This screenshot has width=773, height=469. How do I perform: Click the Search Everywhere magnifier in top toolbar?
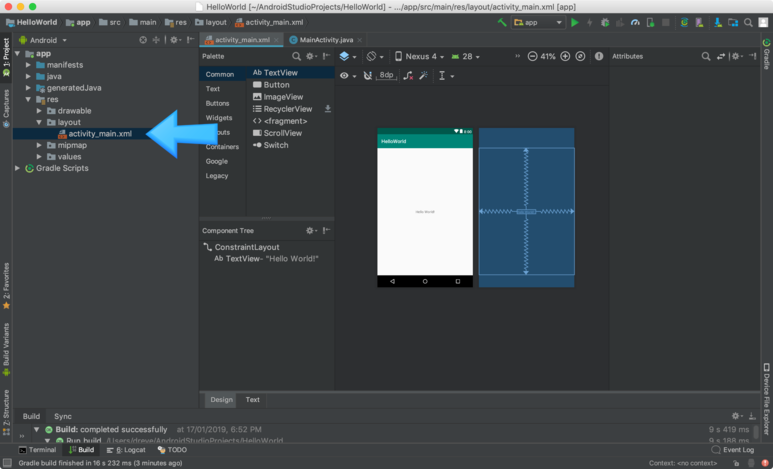click(748, 22)
